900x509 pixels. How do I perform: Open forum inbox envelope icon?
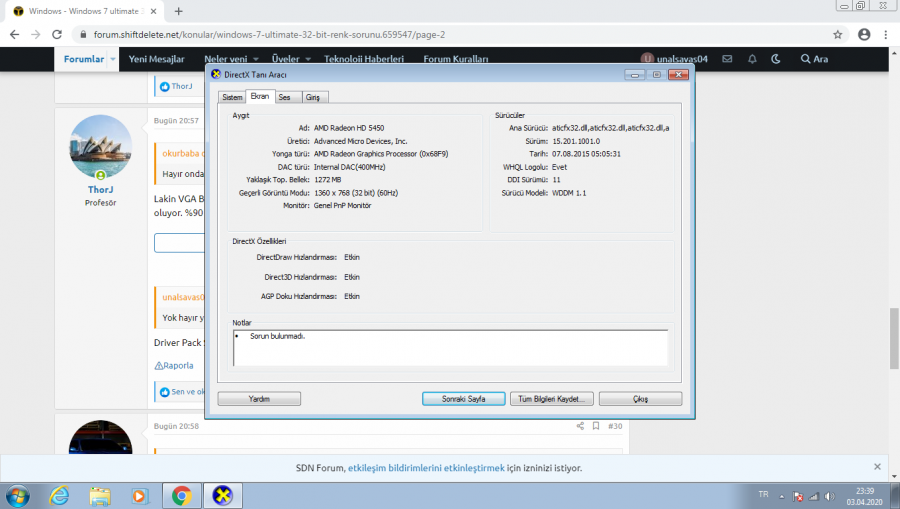727,59
